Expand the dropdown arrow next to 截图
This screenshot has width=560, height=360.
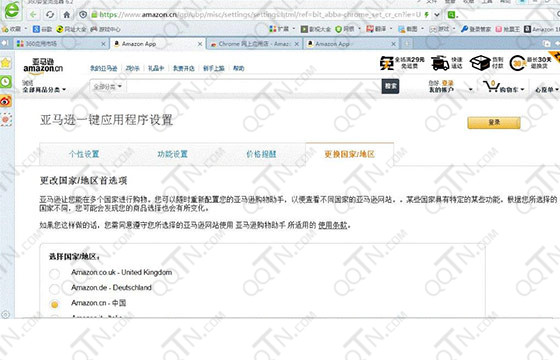click(x=422, y=29)
